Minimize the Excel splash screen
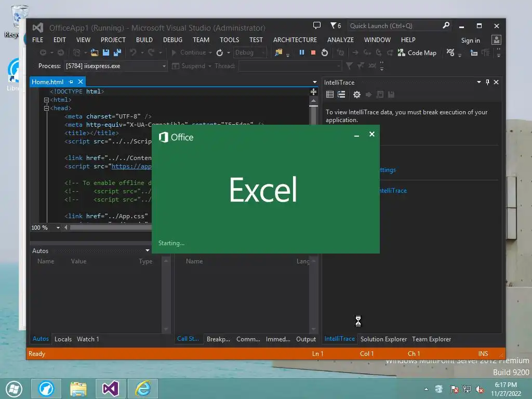 coord(356,136)
